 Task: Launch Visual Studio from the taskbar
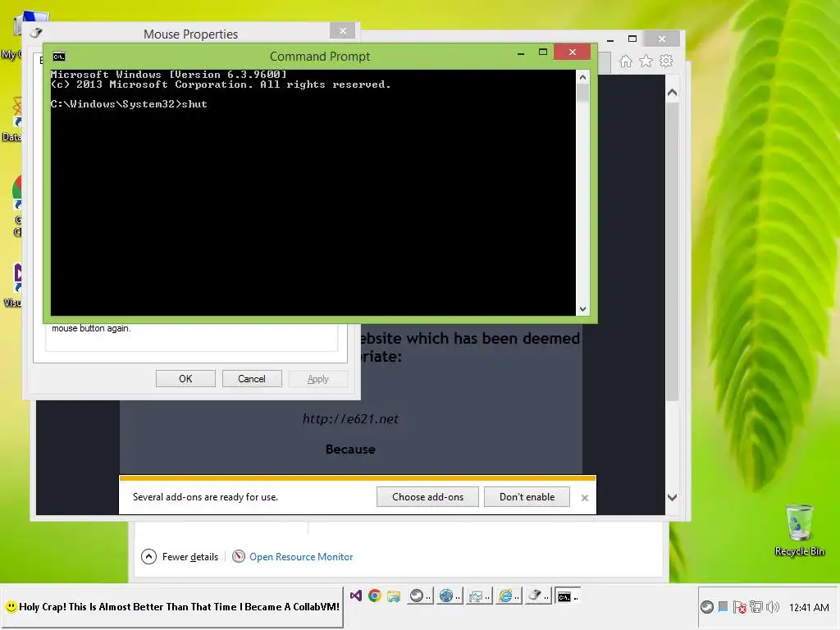click(x=356, y=596)
